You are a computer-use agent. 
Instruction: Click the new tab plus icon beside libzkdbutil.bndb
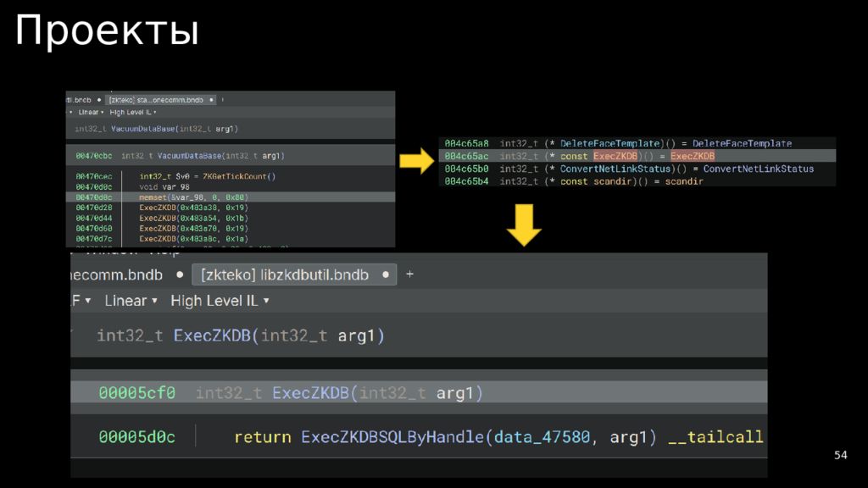pos(410,274)
